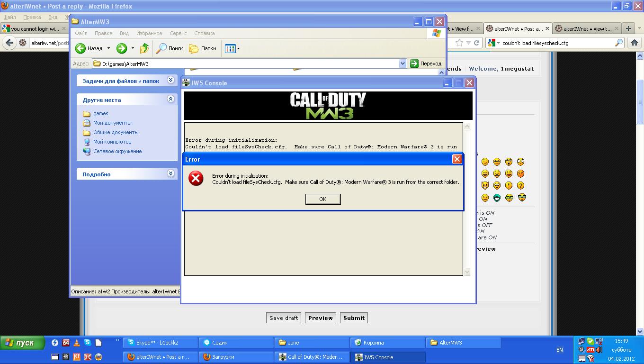Viewport: 644px width, 364px height.
Task: Open the Загрузки taskbar item
Action: click(236, 357)
